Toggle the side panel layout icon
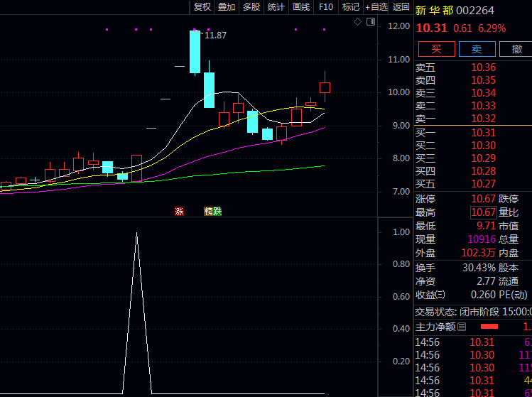Viewport: 532px width, 397px height. [369, 22]
